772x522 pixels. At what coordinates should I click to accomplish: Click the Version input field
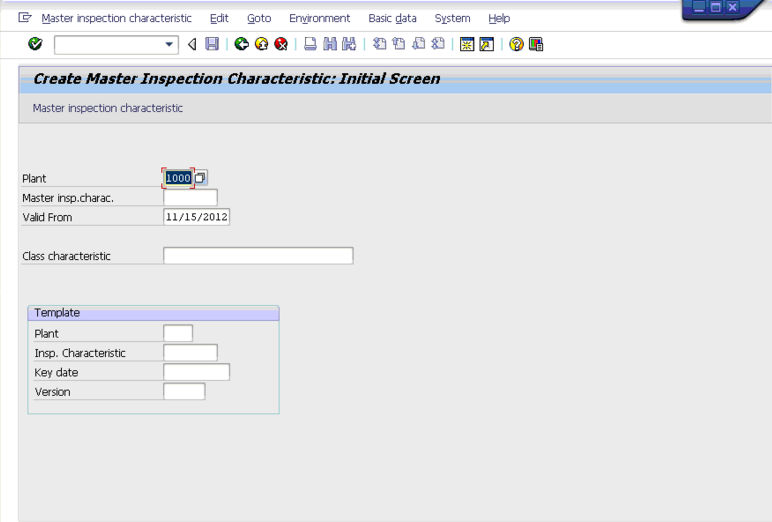click(184, 392)
